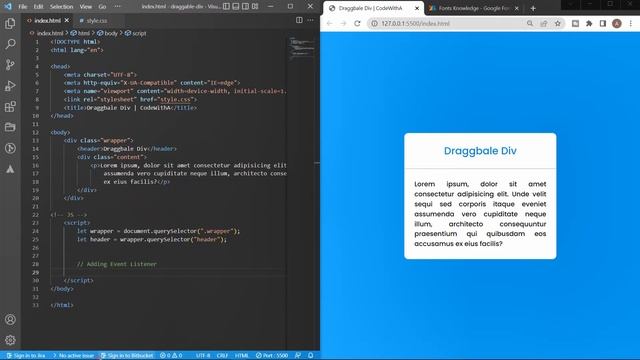Split the editor to the right
Viewport: 640px width, 360px height.
(x=299, y=20)
